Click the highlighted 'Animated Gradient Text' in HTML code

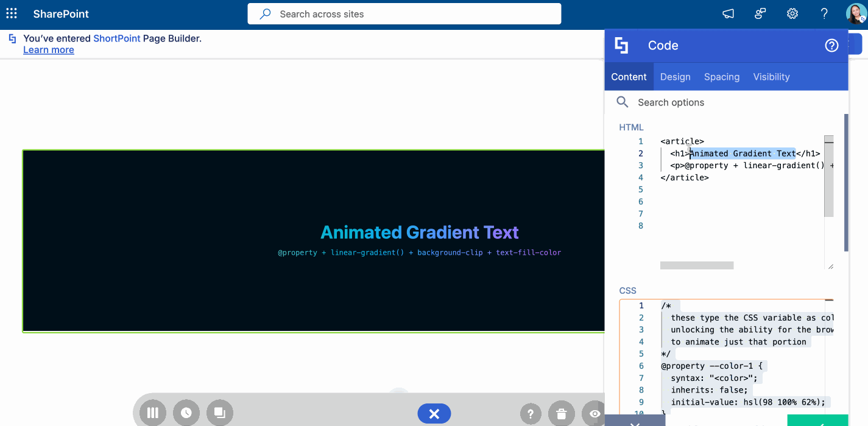click(x=743, y=154)
